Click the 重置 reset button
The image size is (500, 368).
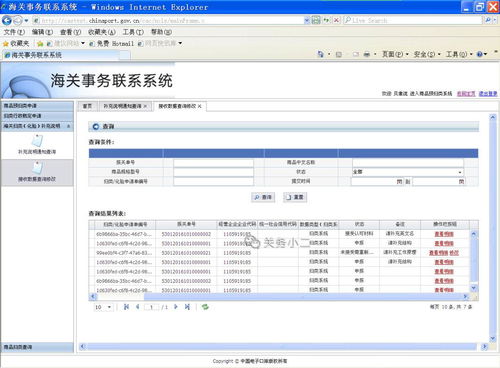295,197
